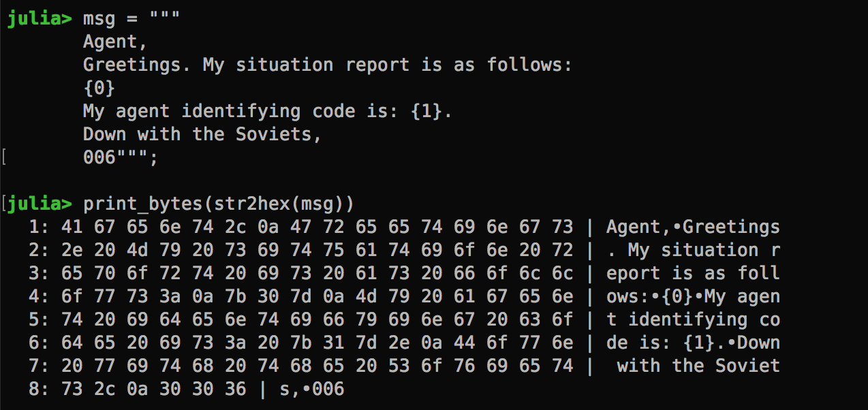
Task: Click the msg variable name being assigned
Action: point(99,19)
